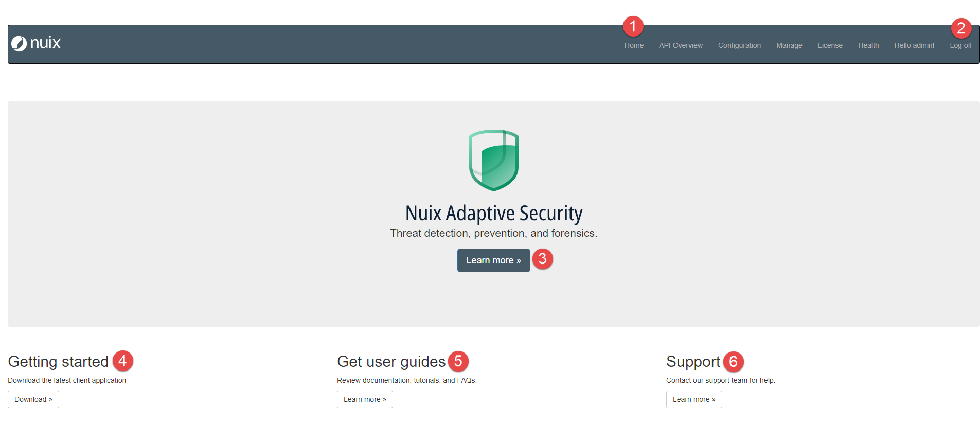Click the Nuix Adaptive Security shield icon

(494, 161)
